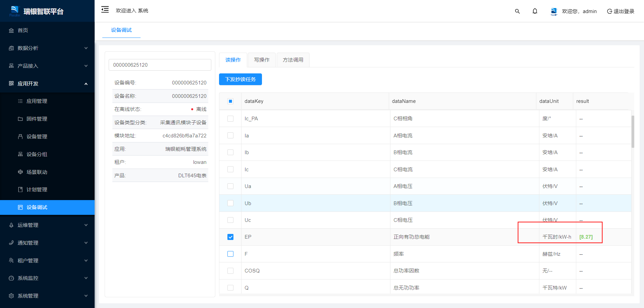This screenshot has width=644, height=308.
Task: Click the 应用开发 grid icon
Action: coord(11,83)
